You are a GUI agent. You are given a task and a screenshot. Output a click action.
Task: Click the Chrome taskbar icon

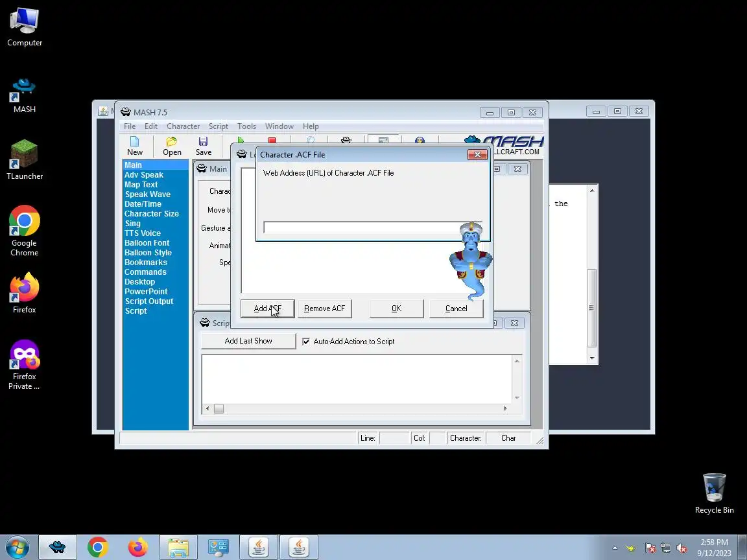click(98, 547)
